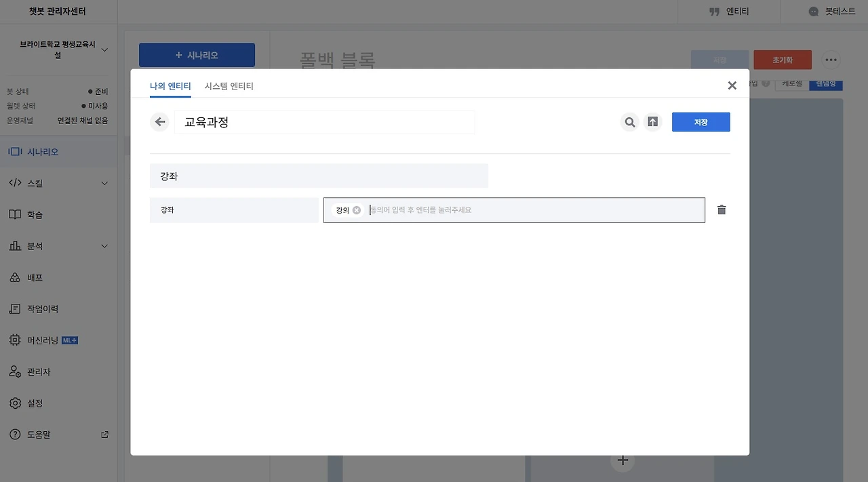Click the 도움말 question mark icon

pyautogui.click(x=15, y=435)
